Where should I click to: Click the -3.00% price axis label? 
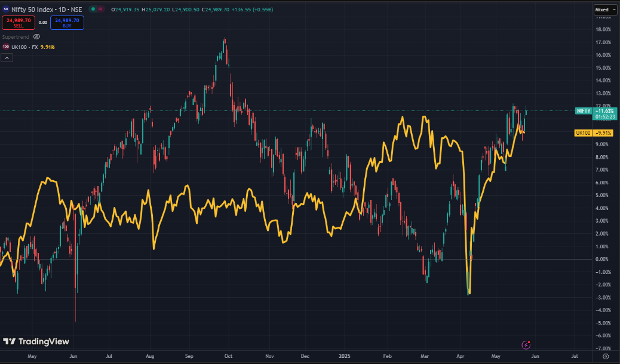[603, 298]
